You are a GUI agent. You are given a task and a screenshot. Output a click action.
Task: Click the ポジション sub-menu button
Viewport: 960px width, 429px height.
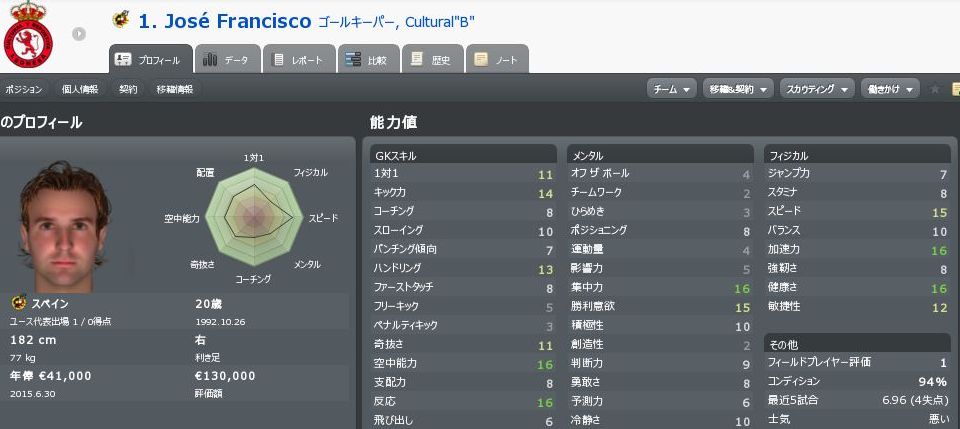click(x=24, y=89)
